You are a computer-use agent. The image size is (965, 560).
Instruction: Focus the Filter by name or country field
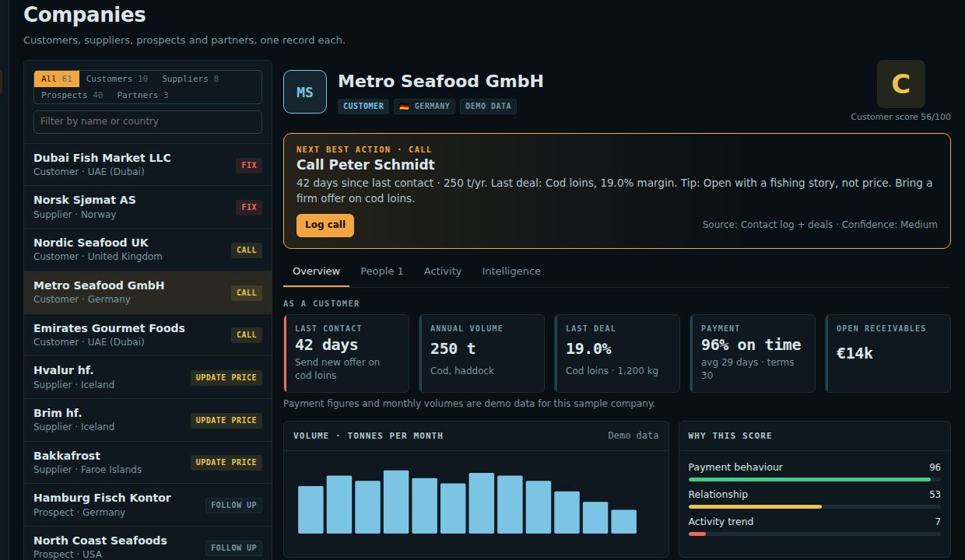(x=148, y=121)
